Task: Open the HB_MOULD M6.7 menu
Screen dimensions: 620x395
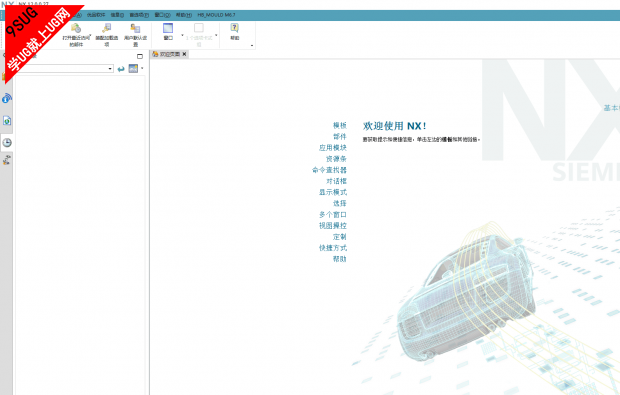Action: [x=216, y=15]
